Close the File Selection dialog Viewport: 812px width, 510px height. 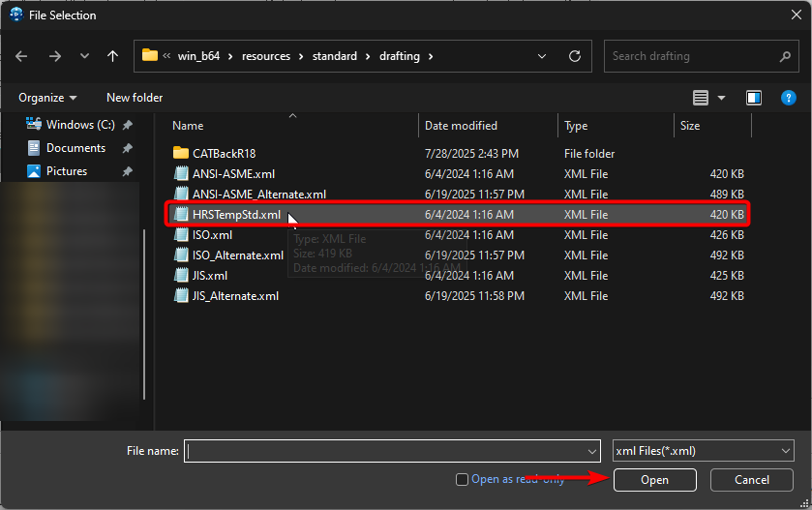tap(797, 15)
